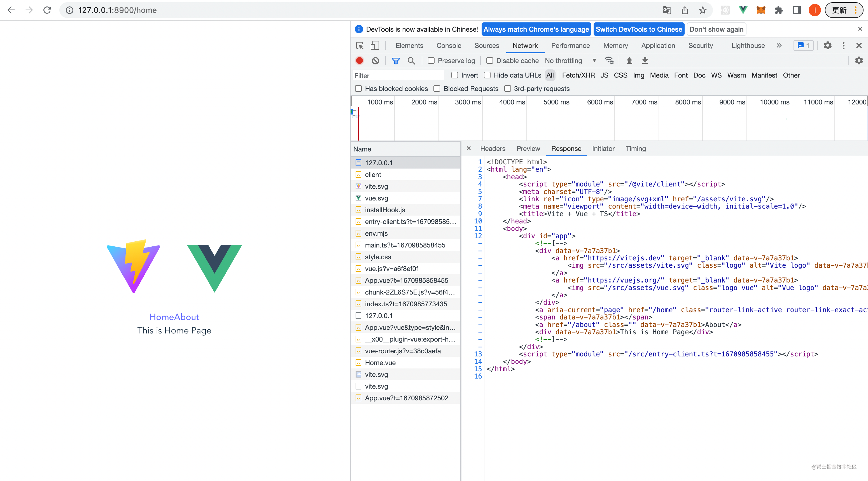Screen dimensions: 868x481
Task: Click the record network log button
Action: tap(360, 61)
